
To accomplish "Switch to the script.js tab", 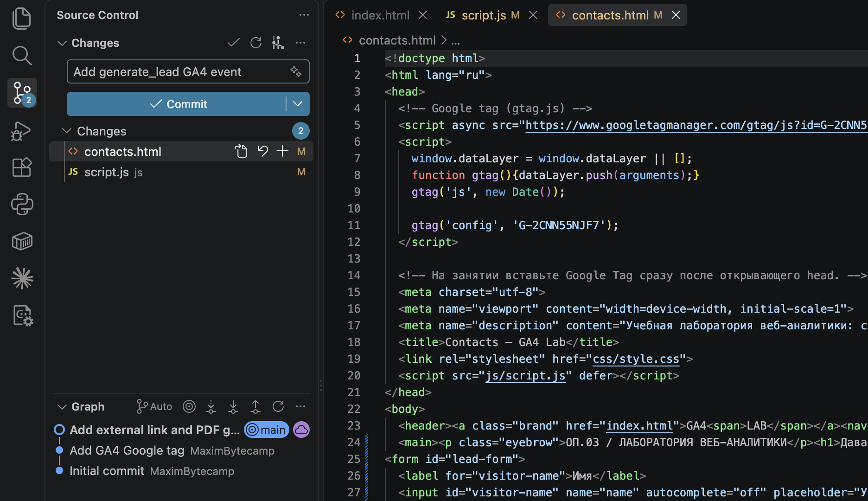I will click(x=484, y=15).
